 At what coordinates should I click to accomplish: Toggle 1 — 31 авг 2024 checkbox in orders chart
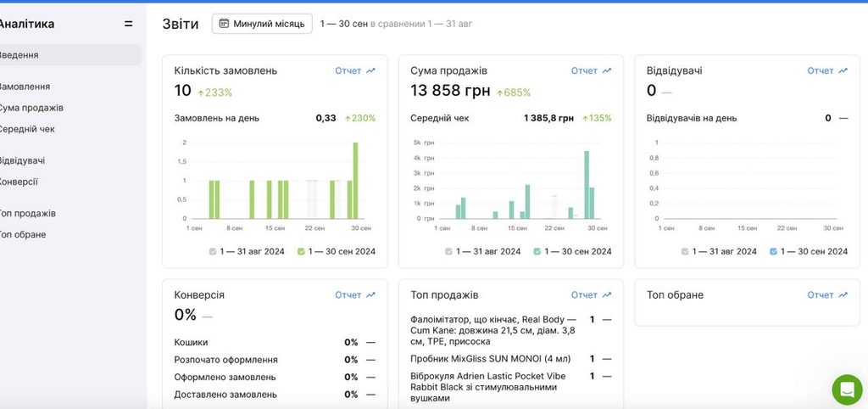213,251
